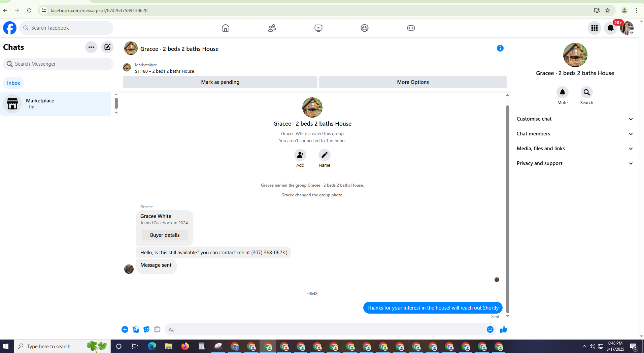Open the Gaming icon in the top navigation
This screenshot has height=353, width=644.
[411, 28]
